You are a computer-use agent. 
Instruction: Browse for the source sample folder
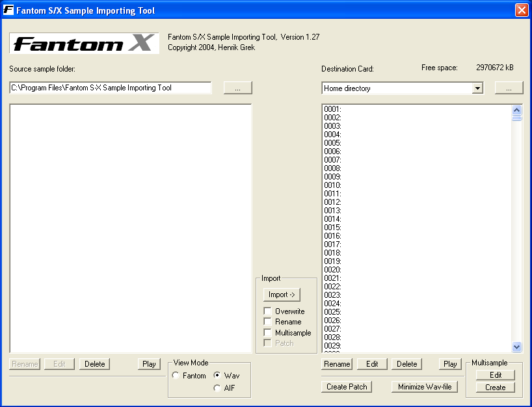(237, 88)
